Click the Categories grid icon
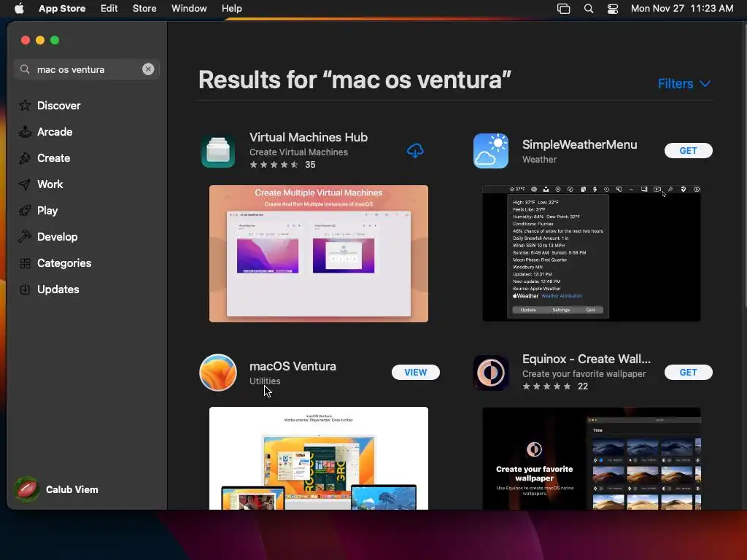Image resolution: width=747 pixels, height=560 pixels. 25,262
